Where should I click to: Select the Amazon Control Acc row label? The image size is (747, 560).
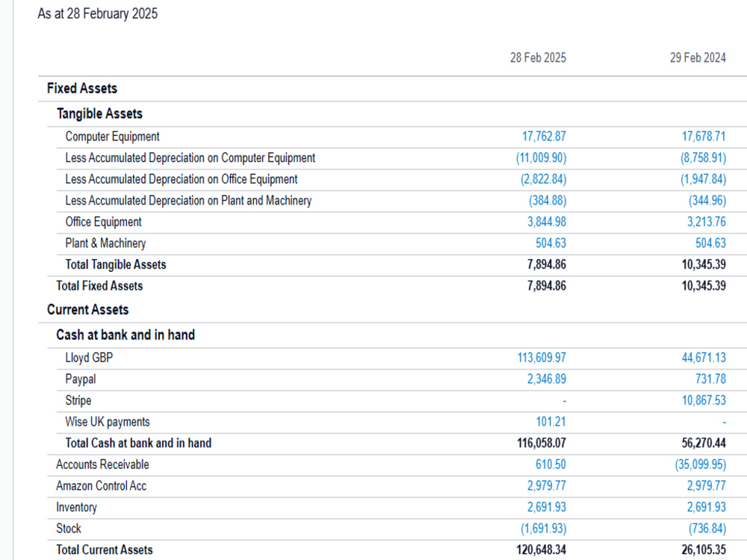tap(101, 486)
